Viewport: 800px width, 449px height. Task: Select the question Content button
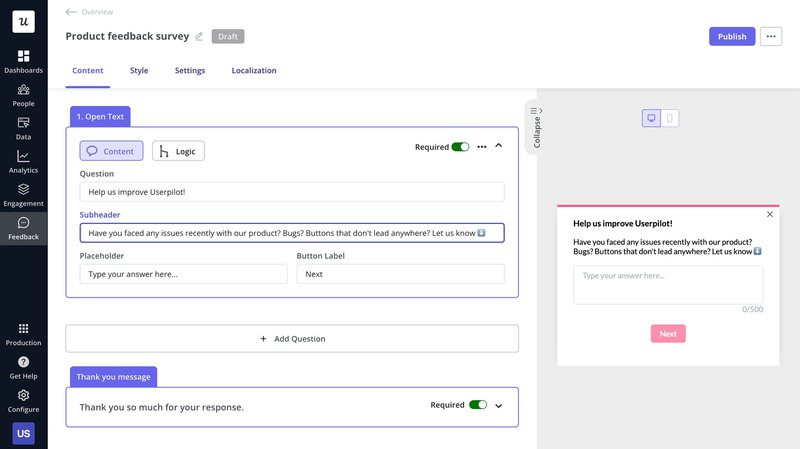pyautogui.click(x=111, y=151)
